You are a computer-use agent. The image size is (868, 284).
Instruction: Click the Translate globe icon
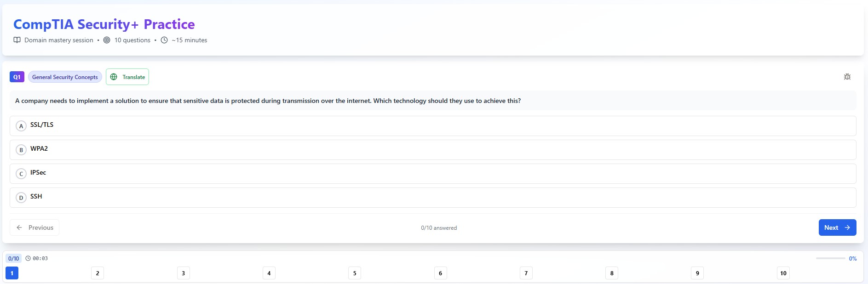[114, 77]
